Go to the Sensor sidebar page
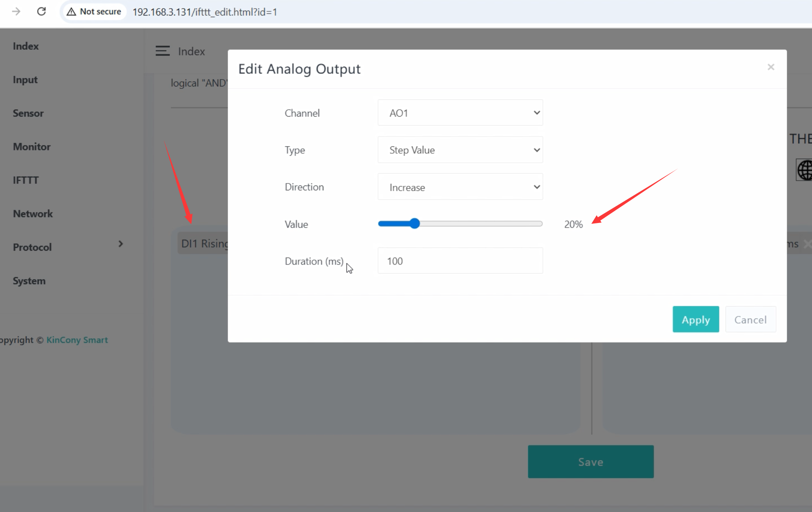 point(28,113)
